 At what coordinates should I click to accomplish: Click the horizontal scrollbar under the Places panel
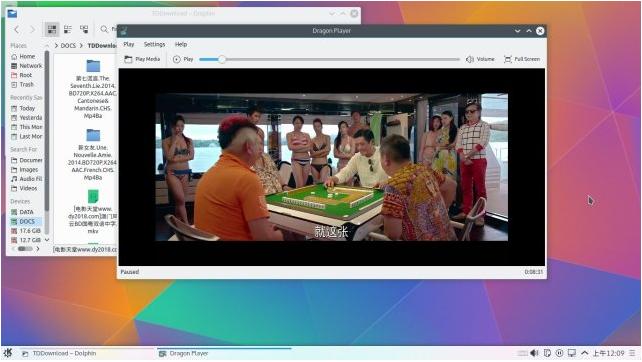tap(25, 249)
